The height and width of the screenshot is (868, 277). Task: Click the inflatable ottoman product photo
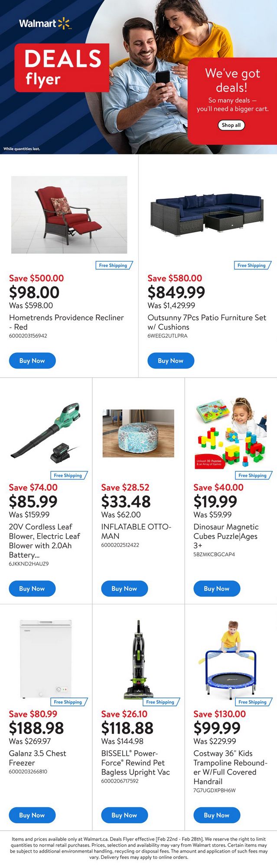[x=138, y=433]
